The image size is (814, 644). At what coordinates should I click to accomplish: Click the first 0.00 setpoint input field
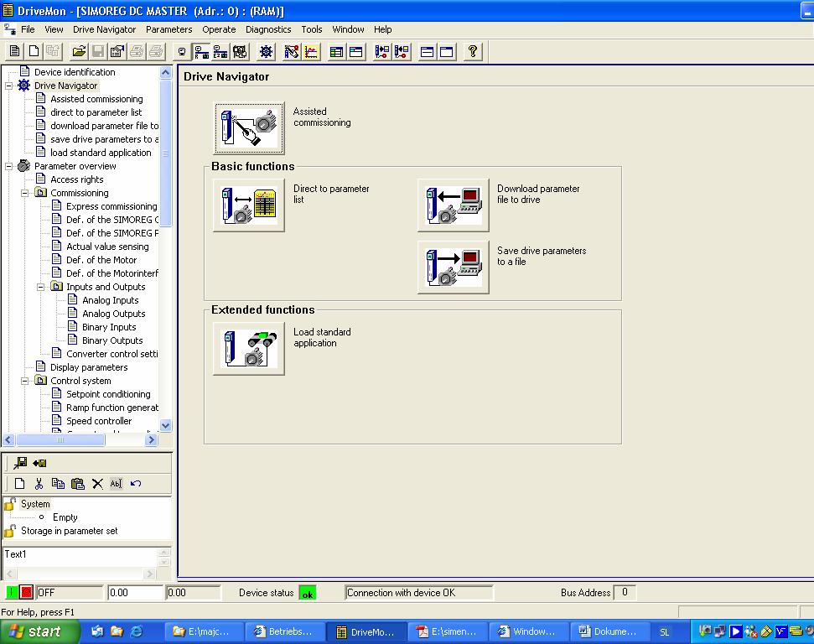[135, 593]
